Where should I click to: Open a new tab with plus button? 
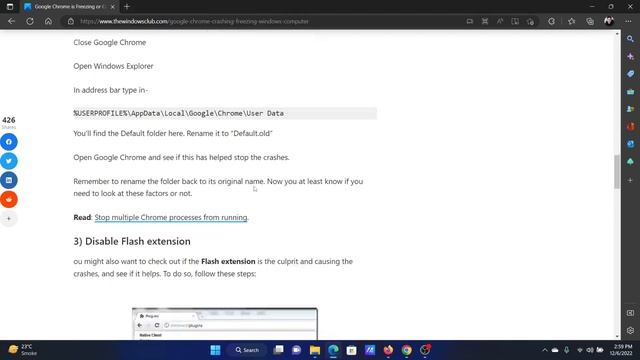(x=127, y=7)
